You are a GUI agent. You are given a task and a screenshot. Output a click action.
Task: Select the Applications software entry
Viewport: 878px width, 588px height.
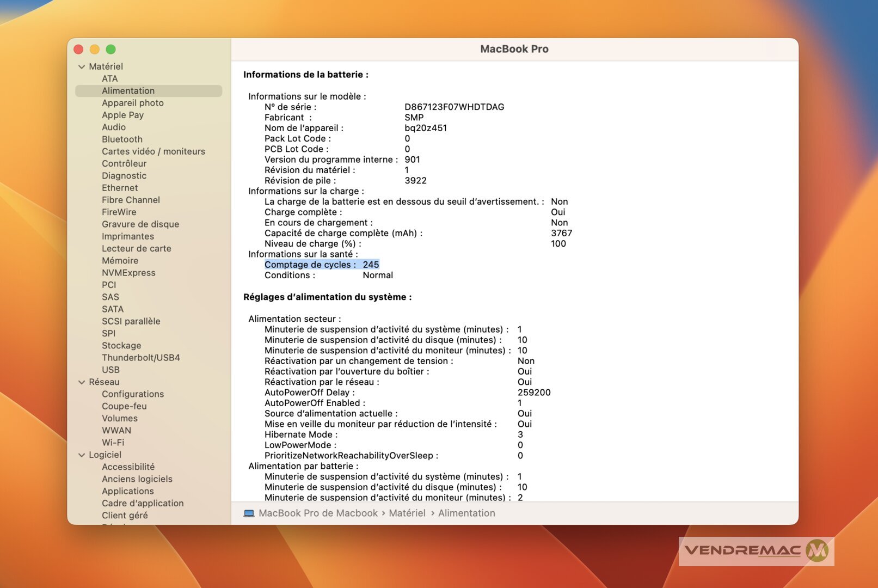click(127, 491)
